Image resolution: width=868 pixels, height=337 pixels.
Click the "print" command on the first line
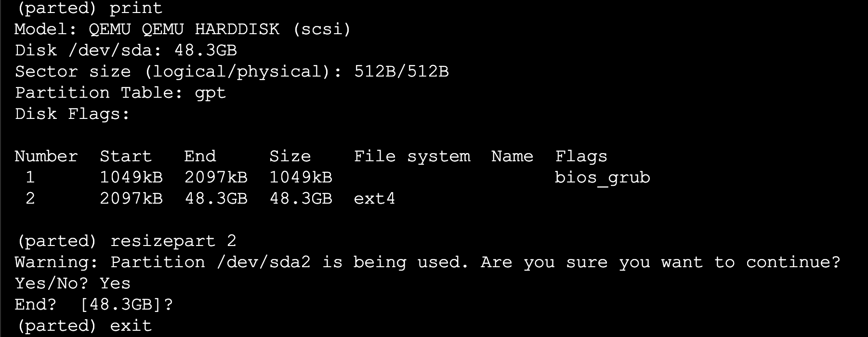136,8
